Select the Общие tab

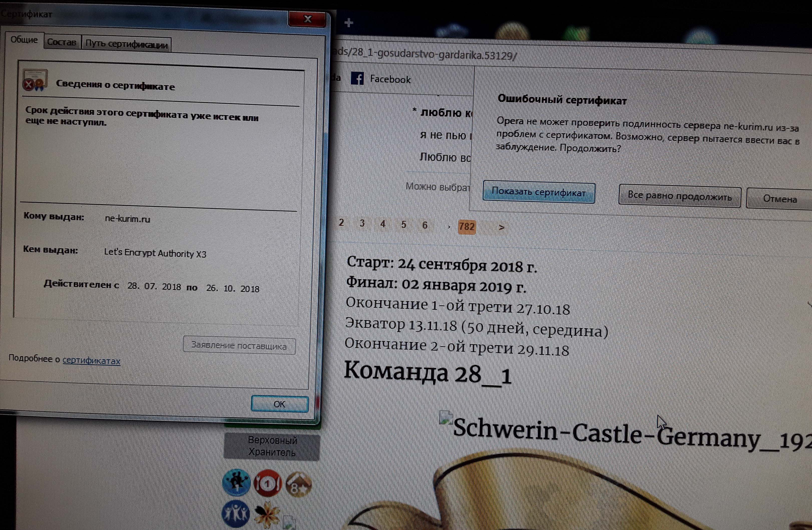pyautogui.click(x=24, y=40)
